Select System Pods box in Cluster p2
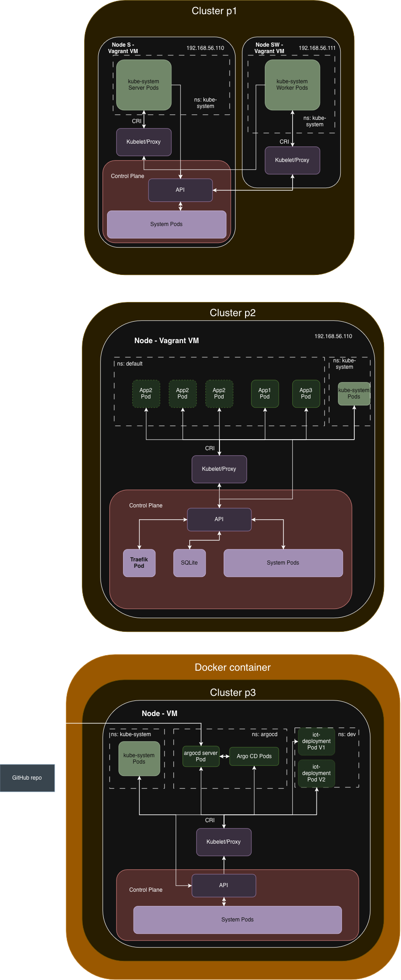 [x=283, y=563]
